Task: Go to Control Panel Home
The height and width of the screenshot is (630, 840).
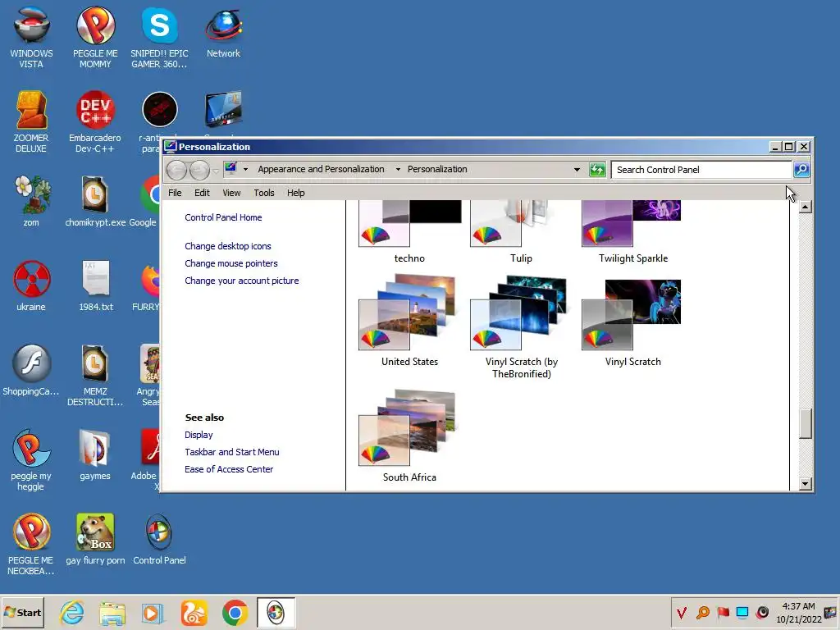Action: click(223, 217)
